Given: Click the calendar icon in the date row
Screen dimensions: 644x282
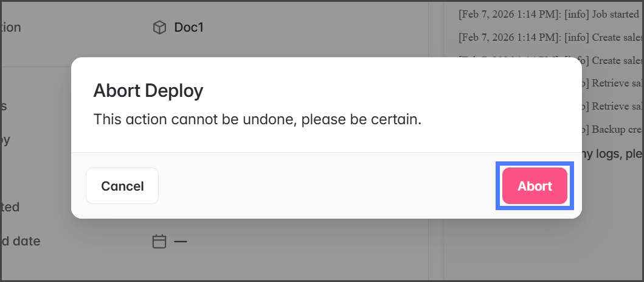Looking at the screenshot, I should (x=159, y=241).
